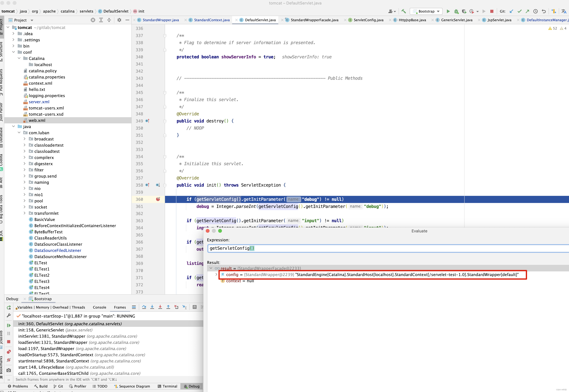The image size is (569, 392).
Task: Click Drop Frame icon in debugger
Action: coord(176,307)
